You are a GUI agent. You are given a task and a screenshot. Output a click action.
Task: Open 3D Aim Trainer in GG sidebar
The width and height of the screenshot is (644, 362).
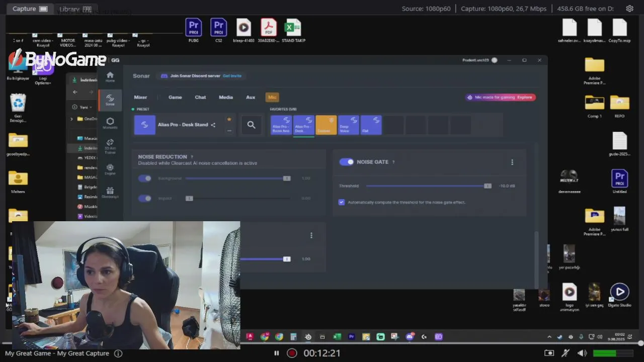(x=110, y=146)
